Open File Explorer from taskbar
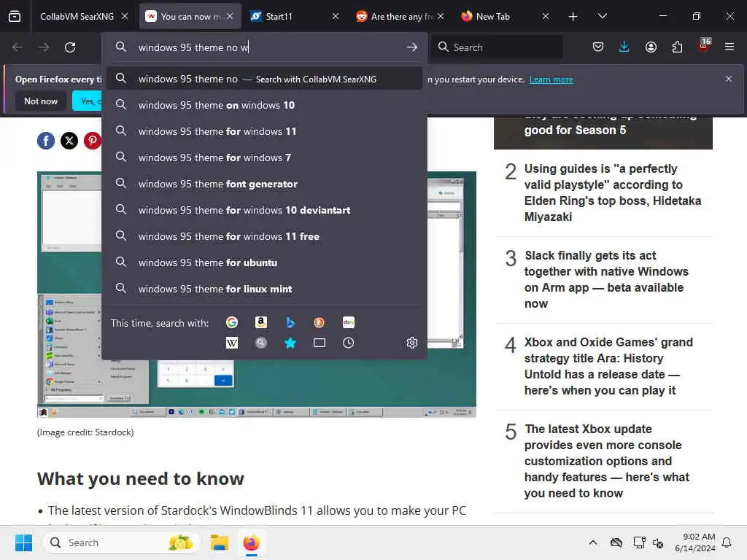 (220, 542)
